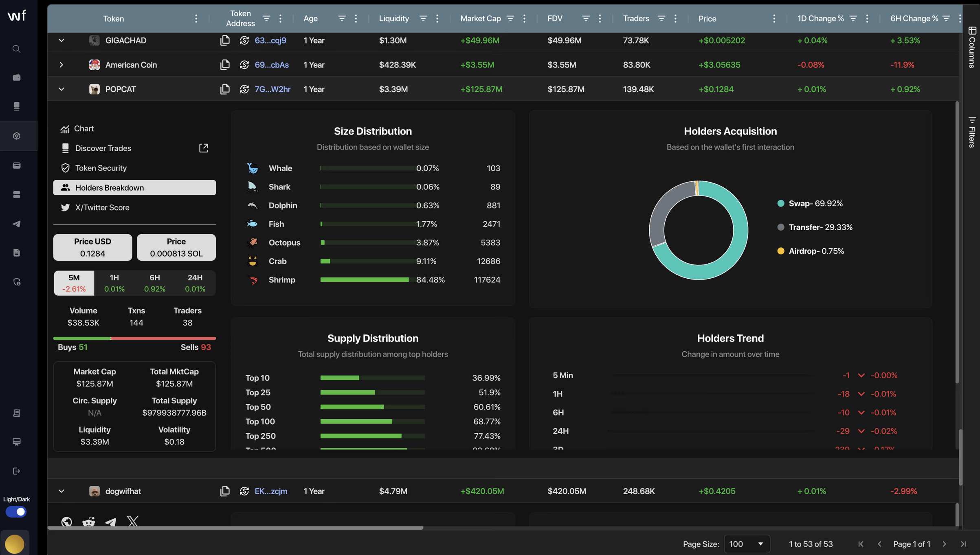Click Liquidity column filter icon
The image size is (980, 555).
point(423,18)
